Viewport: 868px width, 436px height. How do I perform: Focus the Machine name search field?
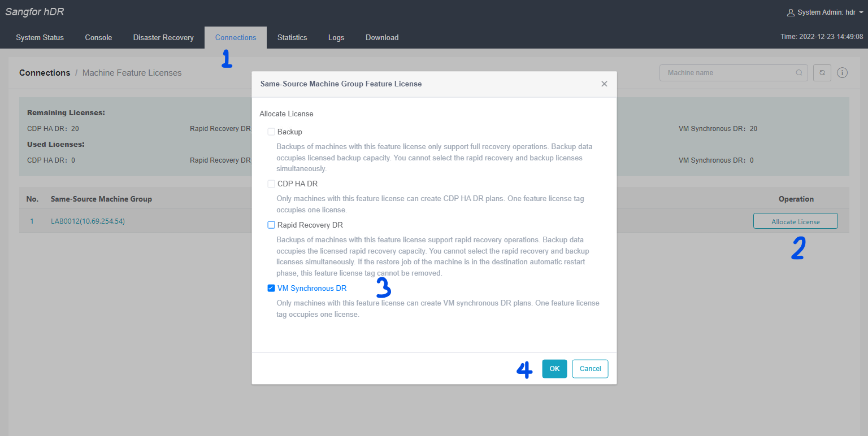[x=732, y=73]
